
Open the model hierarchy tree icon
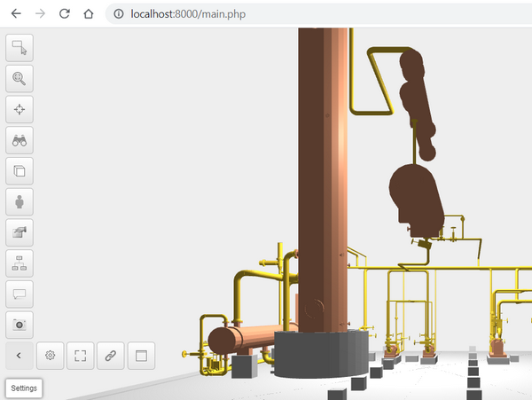point(19,263)
